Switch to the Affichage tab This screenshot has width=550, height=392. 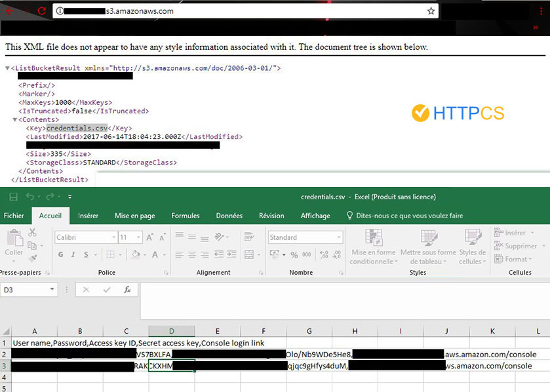pos(315,216)
